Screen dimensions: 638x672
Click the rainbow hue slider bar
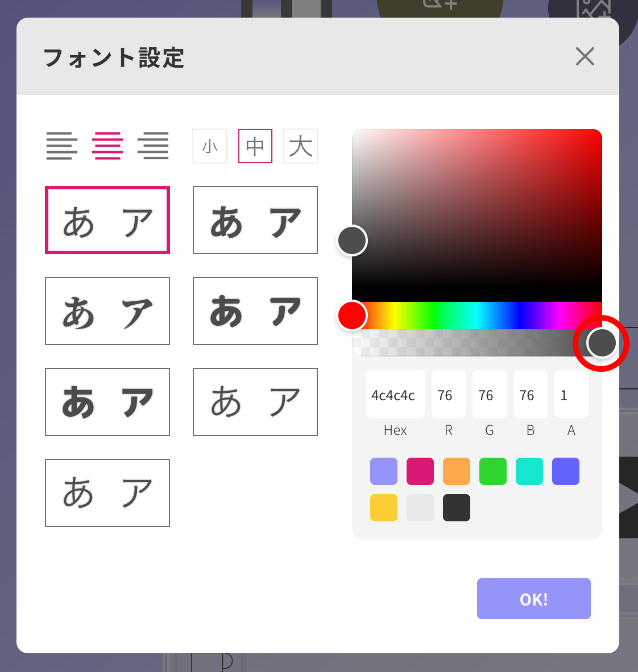pos(477,316)
